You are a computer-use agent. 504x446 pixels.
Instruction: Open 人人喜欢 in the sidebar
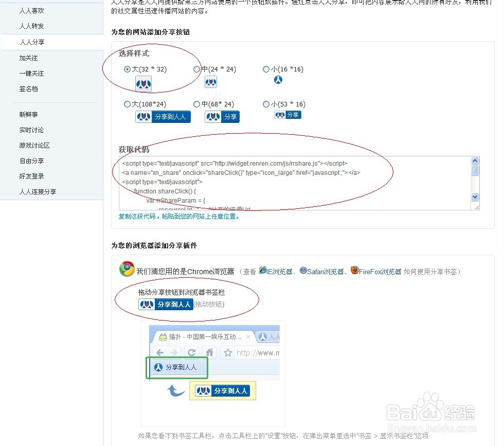pos(32,11)
